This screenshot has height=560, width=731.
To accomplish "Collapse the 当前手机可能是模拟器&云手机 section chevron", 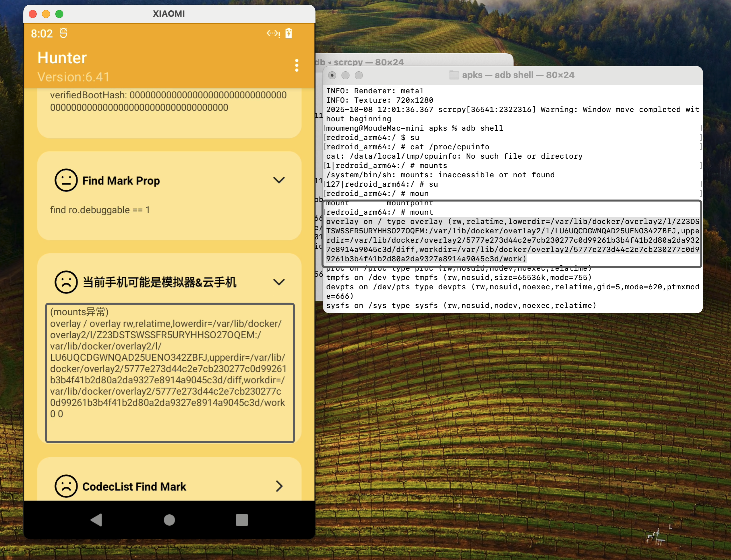I will 279,282.
